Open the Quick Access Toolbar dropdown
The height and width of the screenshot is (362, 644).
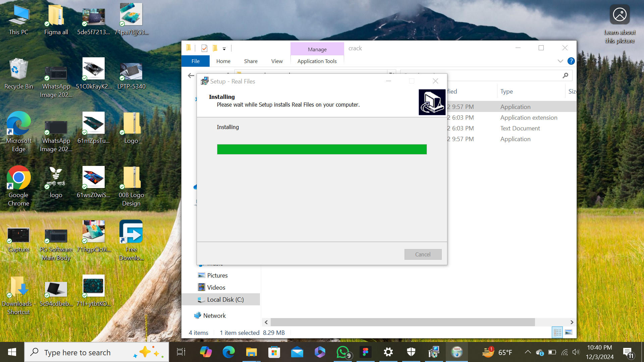tap(224, 49)
